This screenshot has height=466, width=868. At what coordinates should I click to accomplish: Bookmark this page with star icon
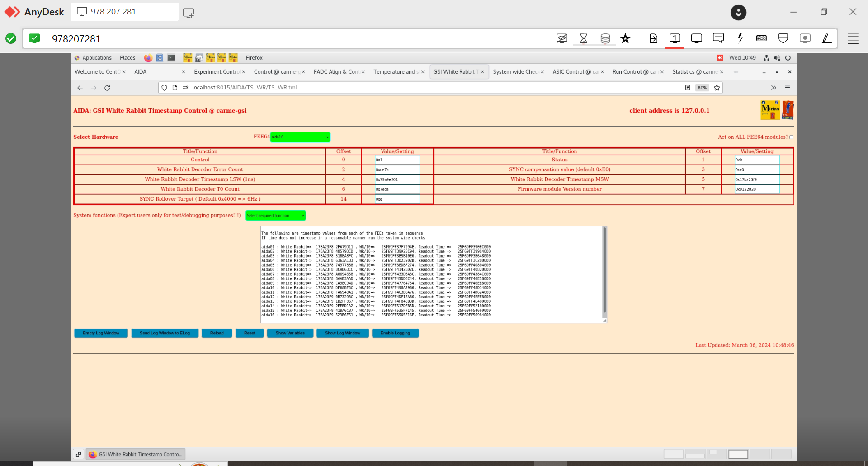pos(717,88)
